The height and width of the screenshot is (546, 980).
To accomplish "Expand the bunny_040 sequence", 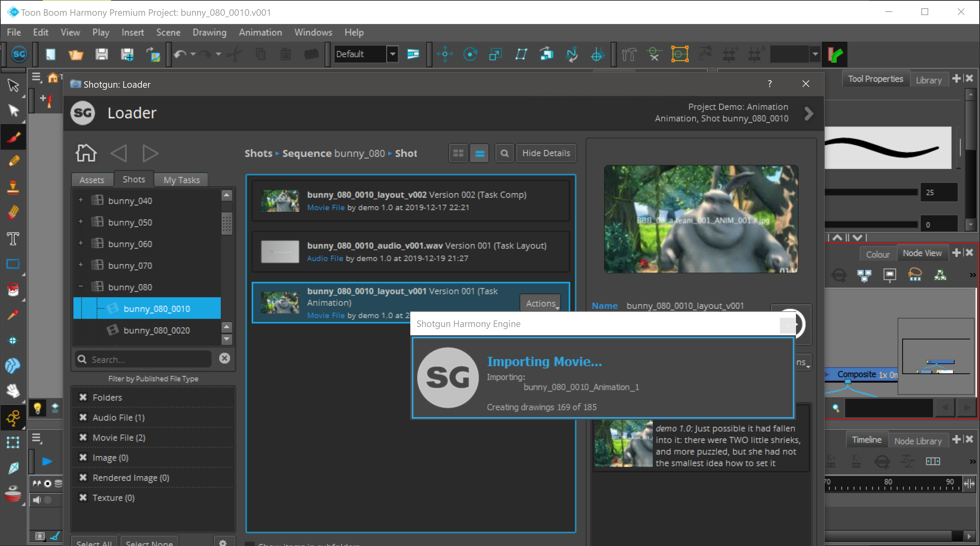I will click(81, 200).
